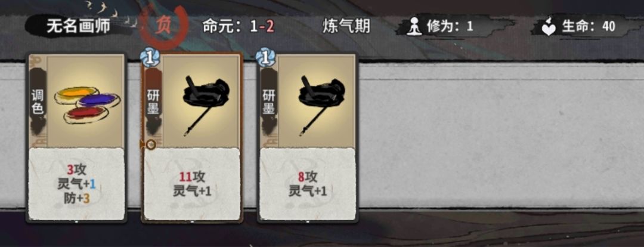The height and width of the screenshot is (247, 644).
Task: Click the 无名画师 name plate
Action: (79, 27)
